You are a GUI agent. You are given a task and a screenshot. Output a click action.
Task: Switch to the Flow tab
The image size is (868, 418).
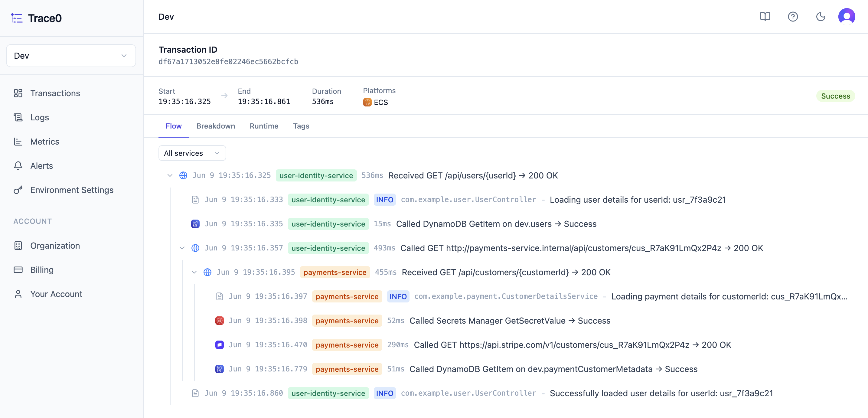pos(174,126)
